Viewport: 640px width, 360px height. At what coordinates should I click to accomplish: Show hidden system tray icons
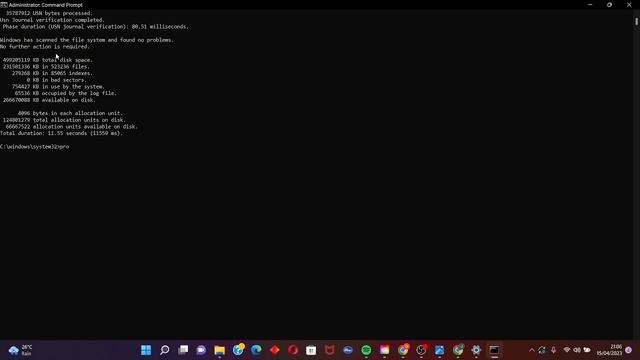531,350
